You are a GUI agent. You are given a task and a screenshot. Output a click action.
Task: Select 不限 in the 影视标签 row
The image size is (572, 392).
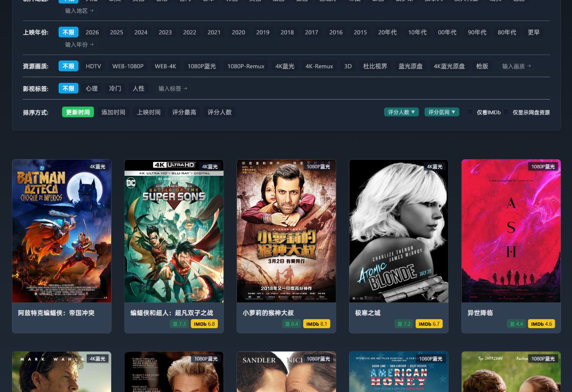[68, 89]
